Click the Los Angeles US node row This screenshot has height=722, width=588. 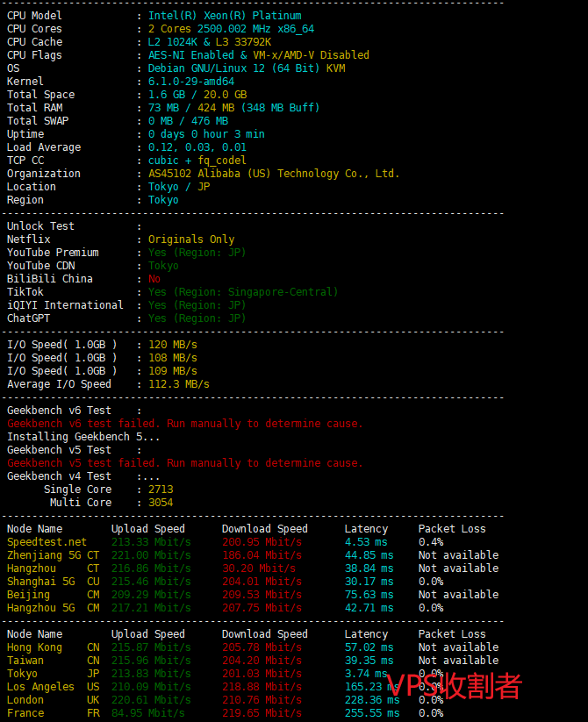pos(53,687)
